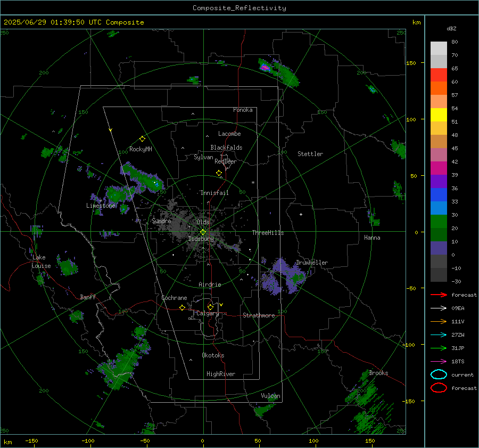The height and width of the screenshot is (448, 479).
Task: Click the Vulcan town label
Action: pyautogui.click(x=271, y=396)
